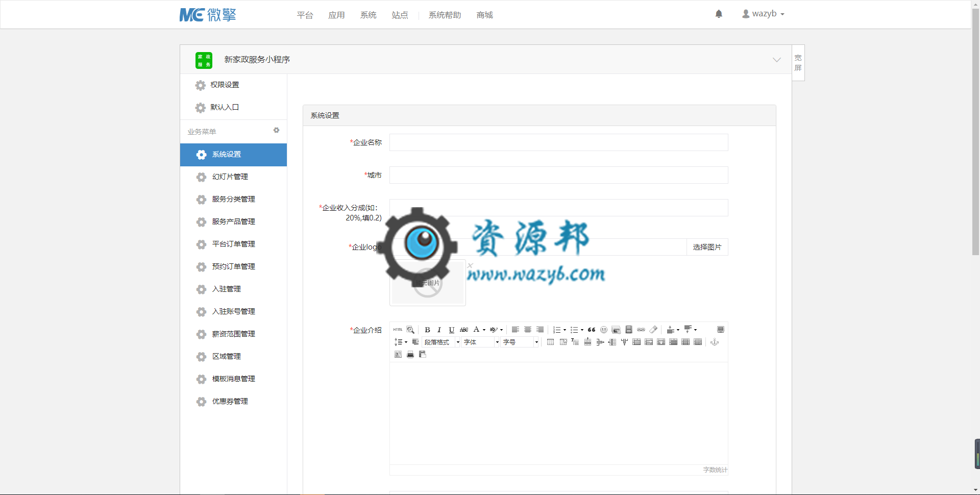Insert hyperlink in editor
Screen dimensions: 980x495
click(641, 330)
